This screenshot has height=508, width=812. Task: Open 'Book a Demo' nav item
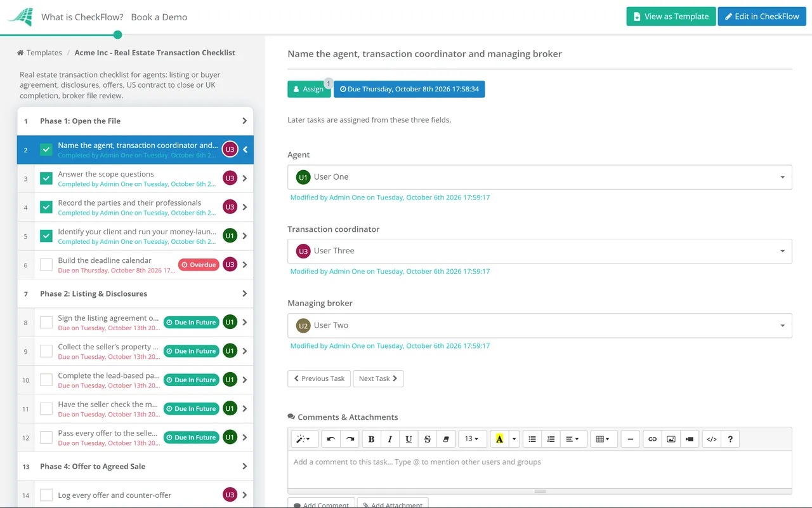(159, 17)
